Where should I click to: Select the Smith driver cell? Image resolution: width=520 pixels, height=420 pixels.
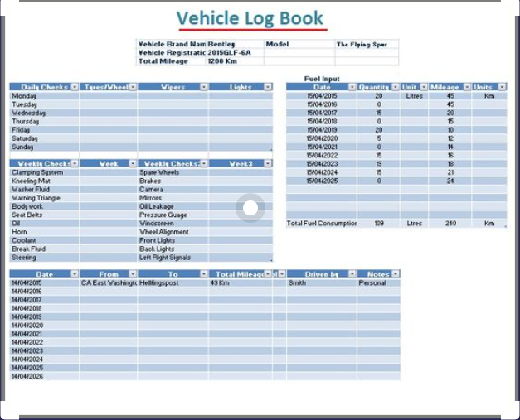(x=321, y=282)
